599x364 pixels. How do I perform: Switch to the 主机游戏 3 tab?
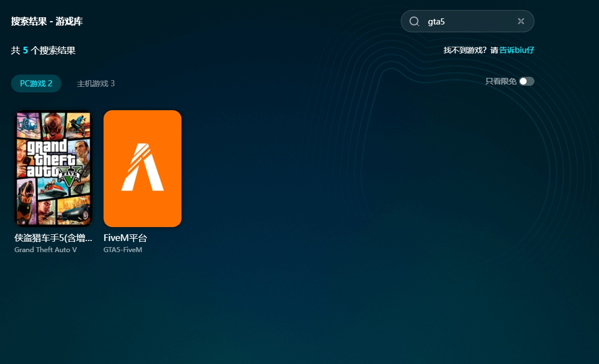[x=96, y=83]
